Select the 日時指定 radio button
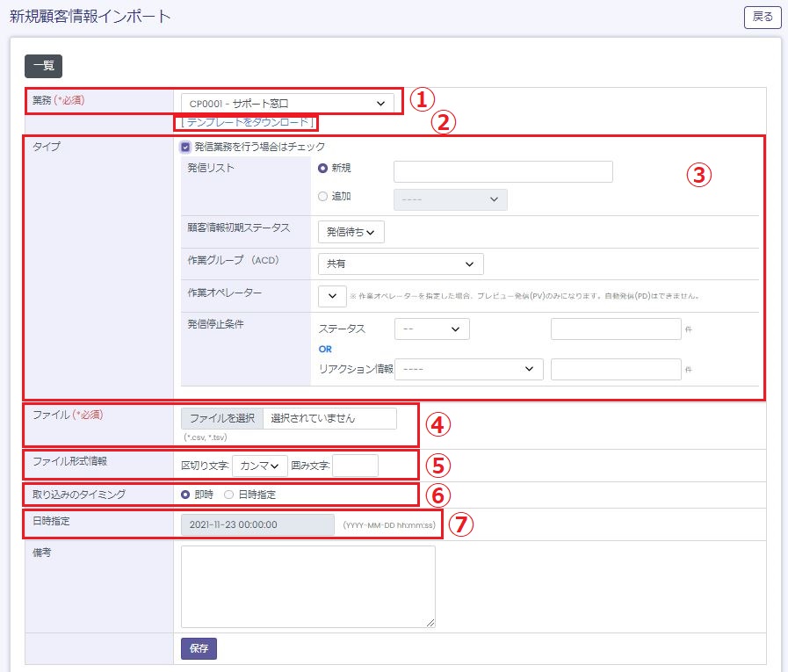Viewport: 788px width, 672px height. 229,495
